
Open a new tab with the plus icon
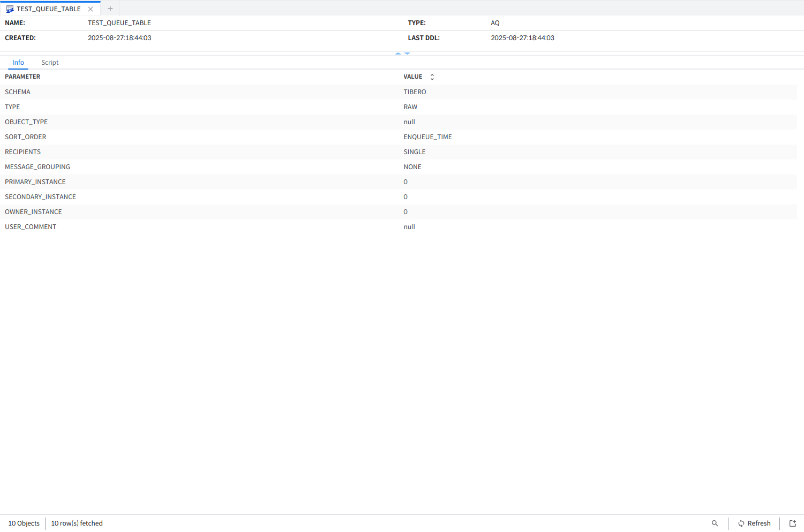(110, 9)
